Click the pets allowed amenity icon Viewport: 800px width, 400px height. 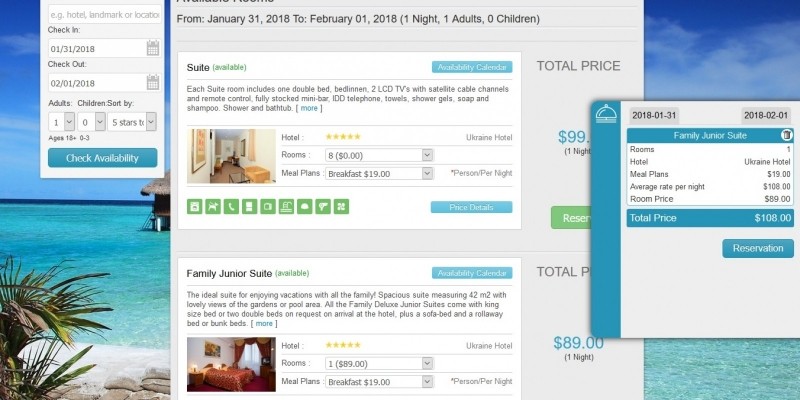point(213,207)
